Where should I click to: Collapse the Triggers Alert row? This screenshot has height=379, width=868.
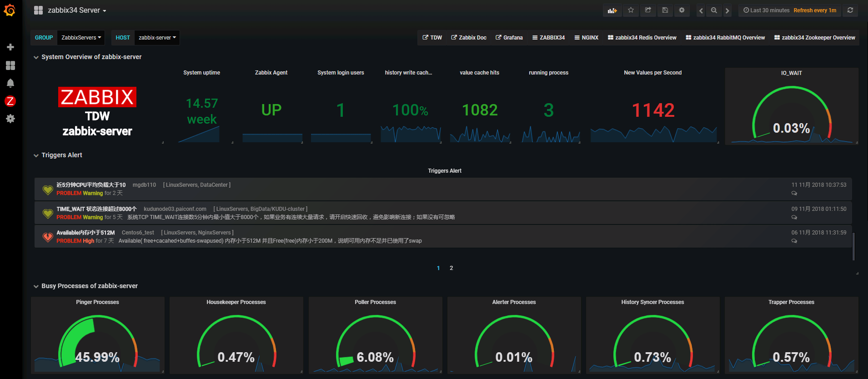click(x=58, y=155)
